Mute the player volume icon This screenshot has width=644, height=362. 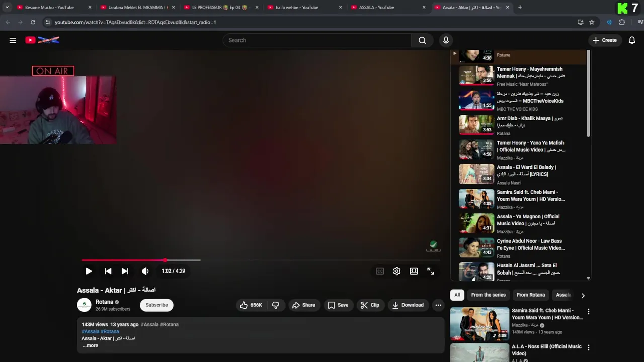[x=145, y=271]
